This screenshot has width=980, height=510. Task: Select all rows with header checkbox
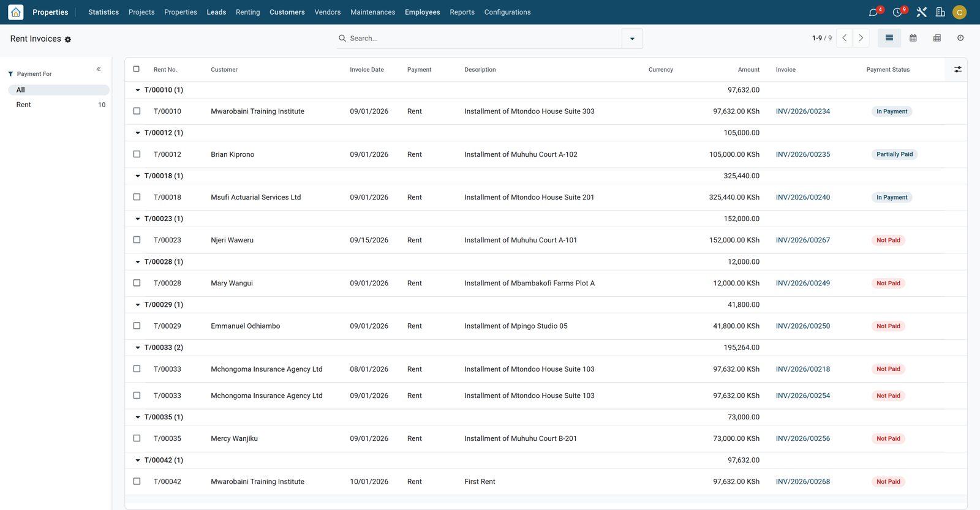click(x=137, y=69)
